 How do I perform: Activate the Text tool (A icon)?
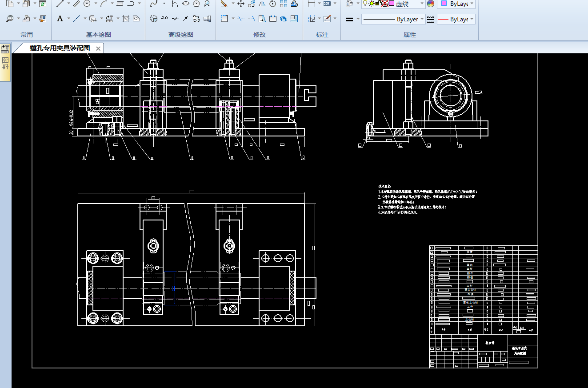tap(60, 19)
